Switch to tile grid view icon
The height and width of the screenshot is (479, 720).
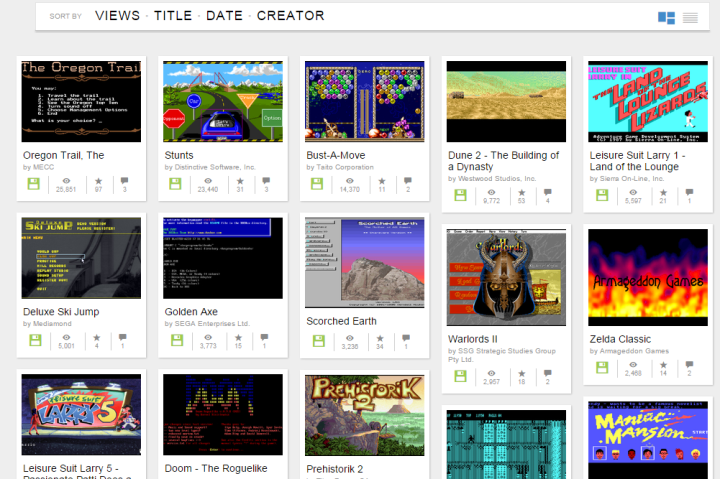(x=666, y=17)
